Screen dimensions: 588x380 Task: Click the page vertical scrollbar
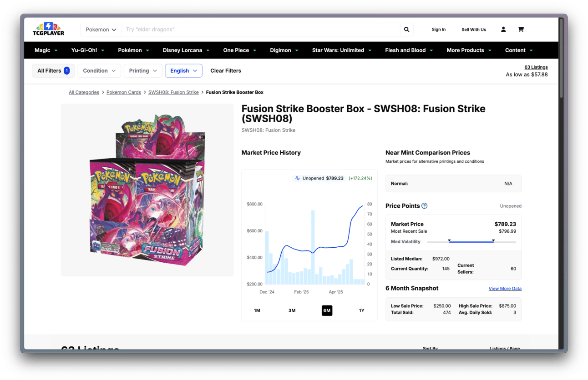(561, 59)
